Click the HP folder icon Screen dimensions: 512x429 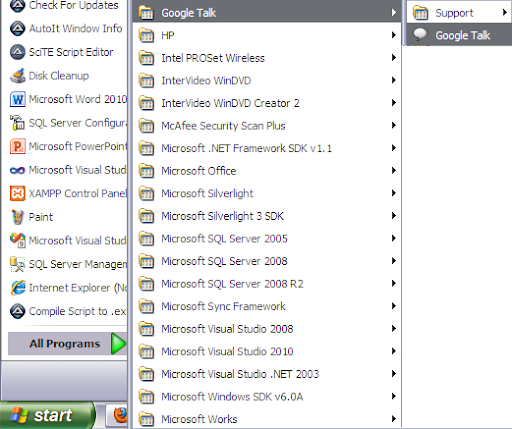coord(146,35)
